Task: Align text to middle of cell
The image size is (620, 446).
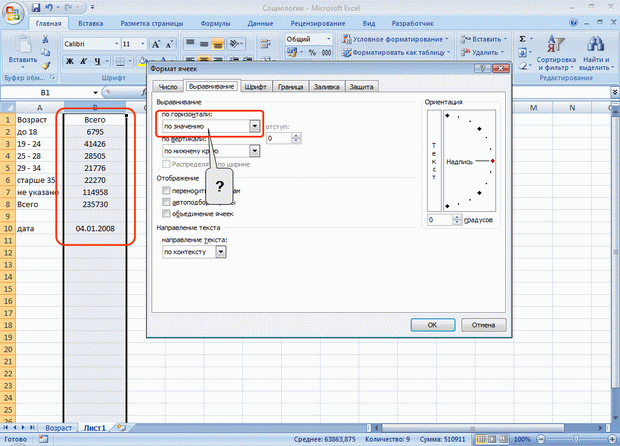Action: click(x=204, y=43)
